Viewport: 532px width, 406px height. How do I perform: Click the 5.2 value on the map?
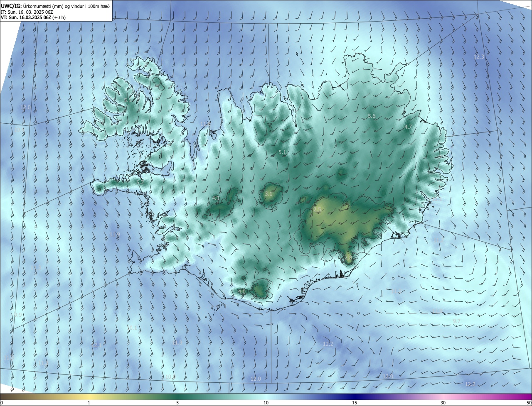tap(140, 182)
